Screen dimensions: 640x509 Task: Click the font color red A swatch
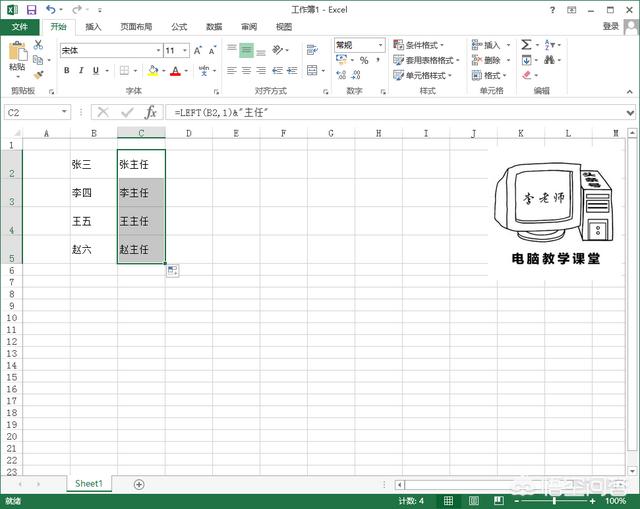[175, 71]
